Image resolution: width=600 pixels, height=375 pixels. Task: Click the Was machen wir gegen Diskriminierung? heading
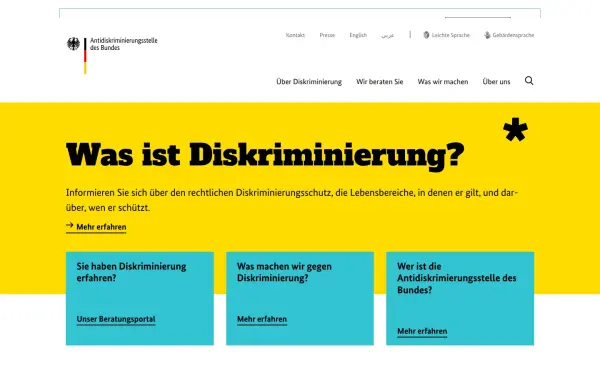pyautogui.click(x=284, y=272)
